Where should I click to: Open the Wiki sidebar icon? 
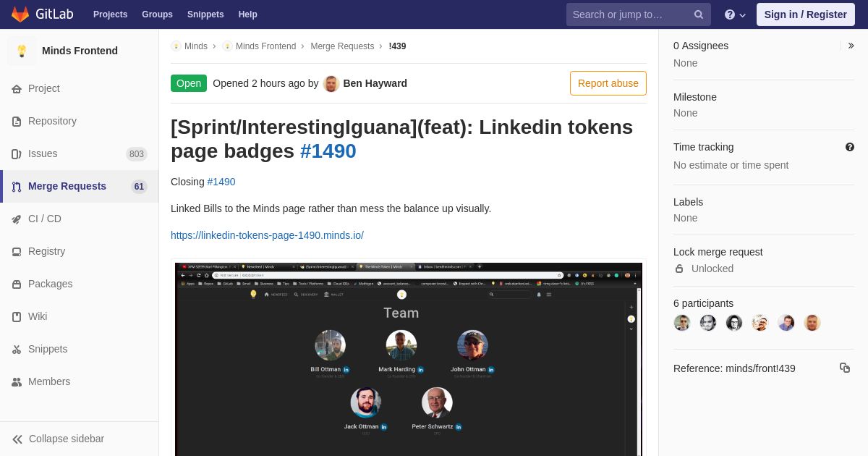[17, 317]
